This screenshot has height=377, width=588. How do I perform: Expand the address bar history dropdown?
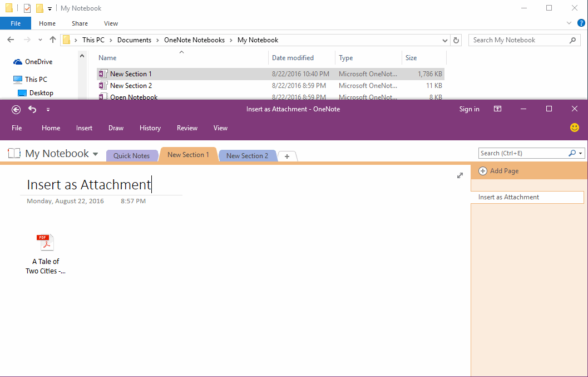pos(444,40)
